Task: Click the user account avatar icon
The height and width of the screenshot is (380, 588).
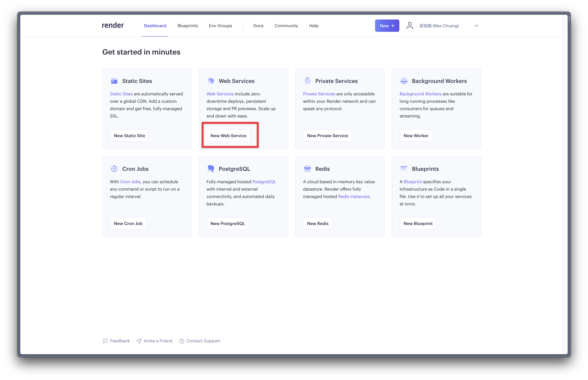Action: pos(410,26)
